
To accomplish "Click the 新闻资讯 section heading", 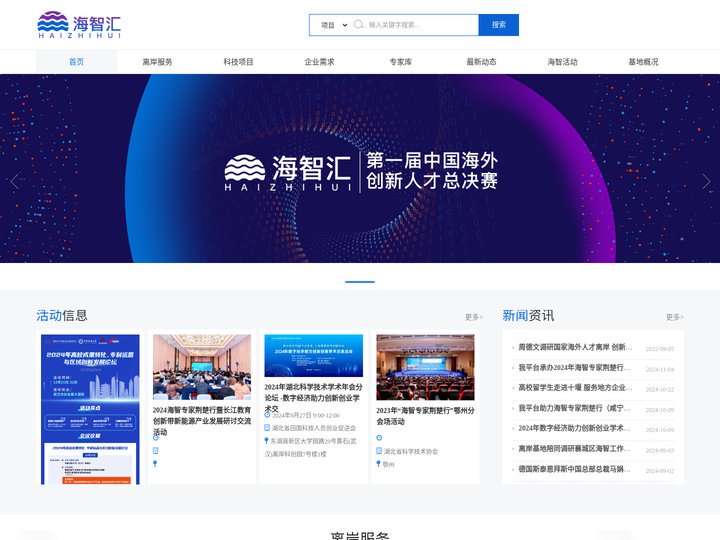I will (x=528, y=315).
